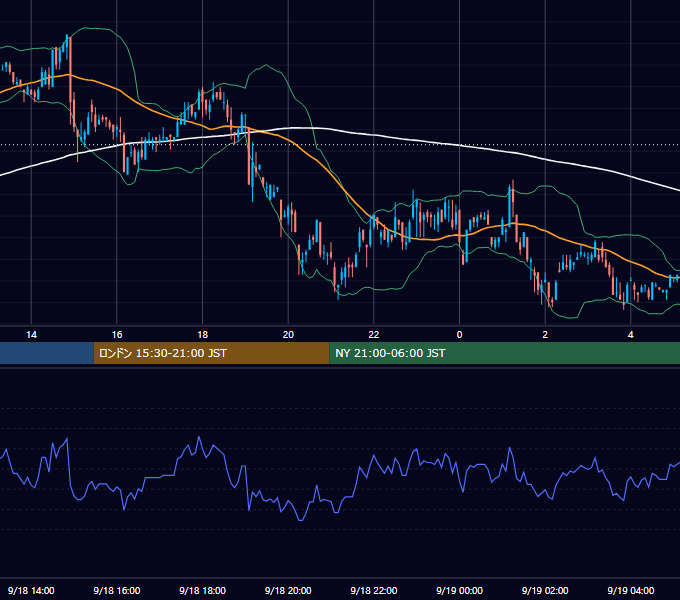Click the 9/18 16:00 time label
The image size is (680, 600).
117,590
